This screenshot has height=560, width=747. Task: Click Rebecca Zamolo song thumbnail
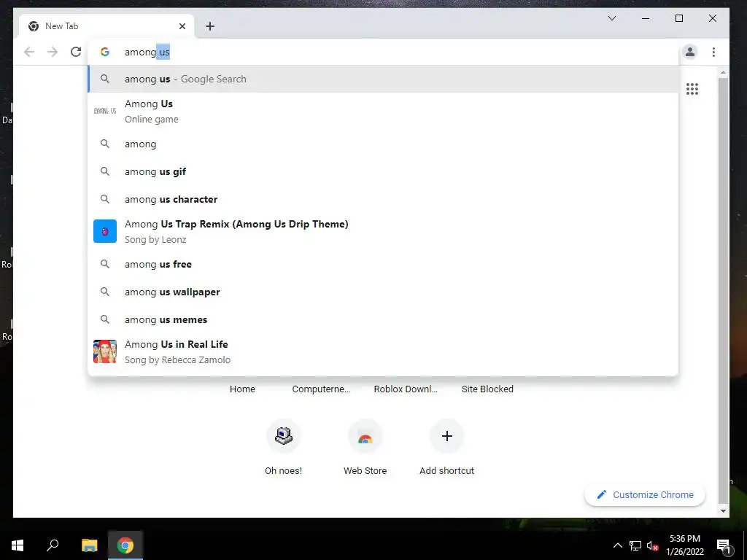[105, 351]
